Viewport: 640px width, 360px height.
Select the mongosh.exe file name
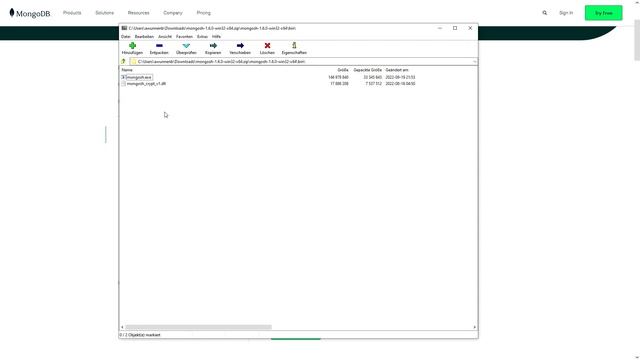(x=139, y=77)
